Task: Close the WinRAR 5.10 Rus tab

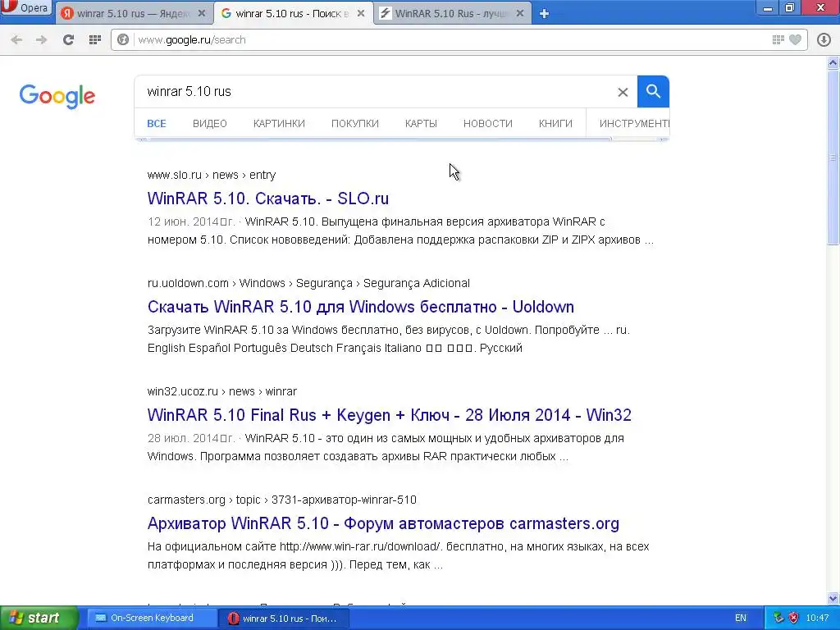Action: click(519, 13)
